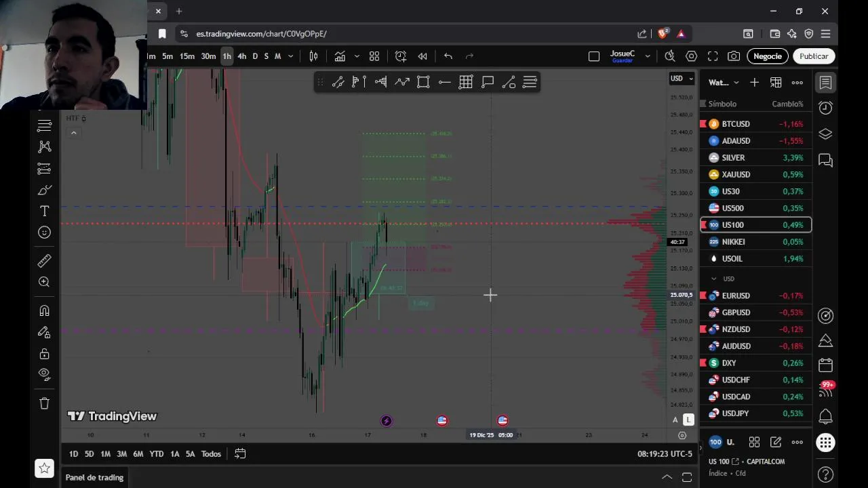This screenshot has width=868, height=488.
Task: Open the chats panel
Action: tap(825, 160)
